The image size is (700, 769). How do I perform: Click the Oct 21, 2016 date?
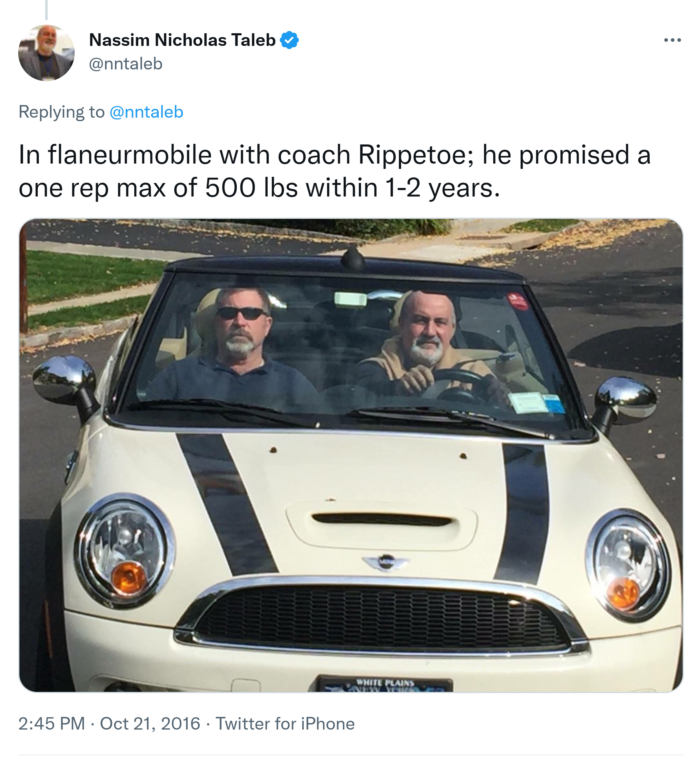coord(150,724)
